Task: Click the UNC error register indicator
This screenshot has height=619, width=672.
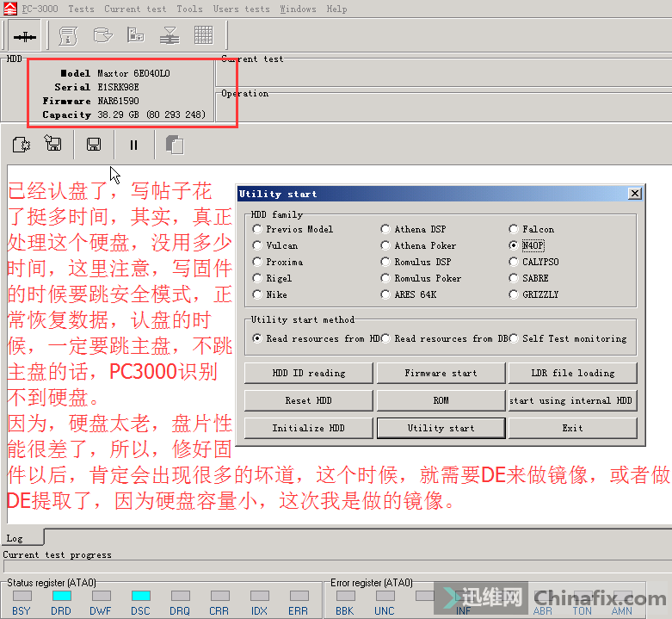Action: click(x=385, y=596)
